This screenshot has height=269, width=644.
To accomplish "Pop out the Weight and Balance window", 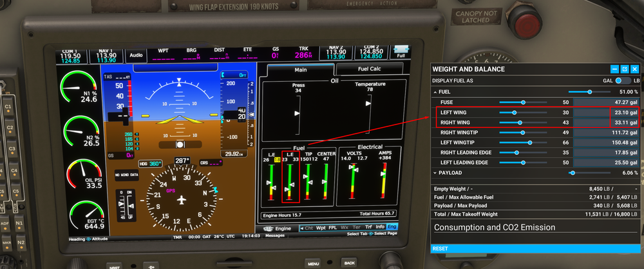I will 624,69.
